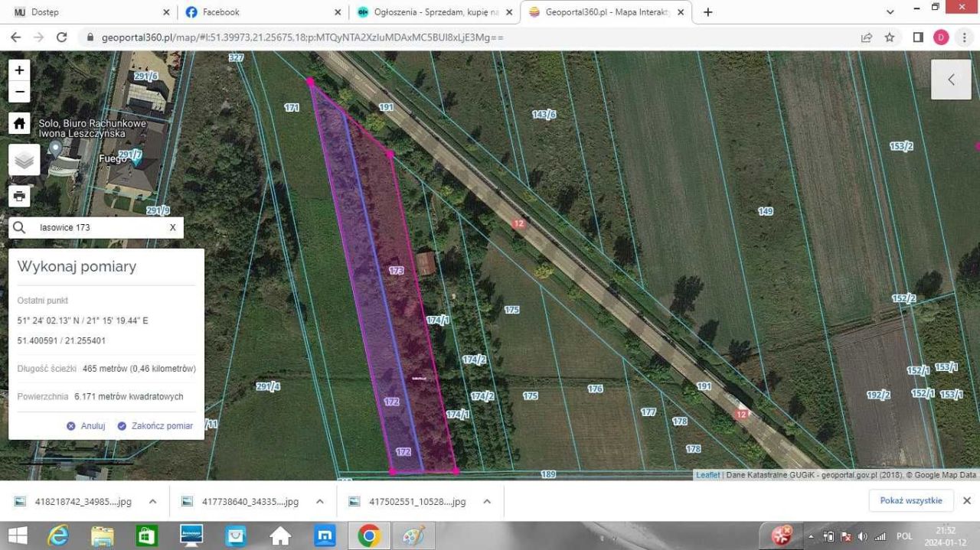Click Pokaż wszystkie downloads button
980x550 pixels.
[910, 501]
